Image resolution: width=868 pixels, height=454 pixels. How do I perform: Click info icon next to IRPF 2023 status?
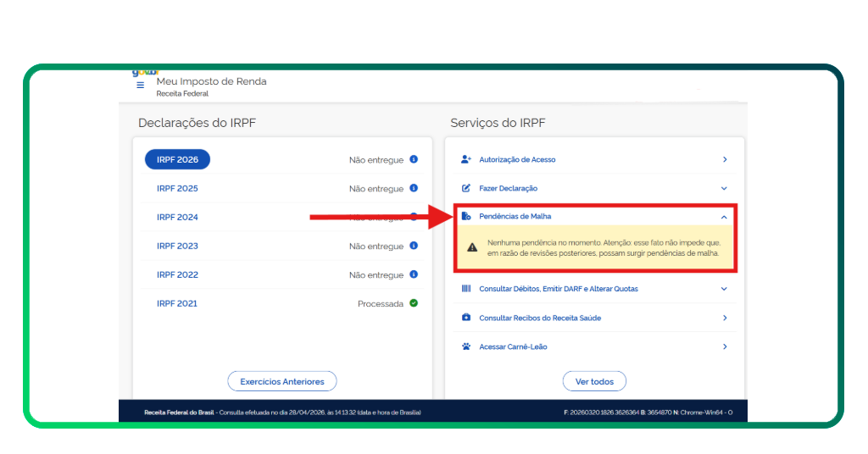pos(414,246)
